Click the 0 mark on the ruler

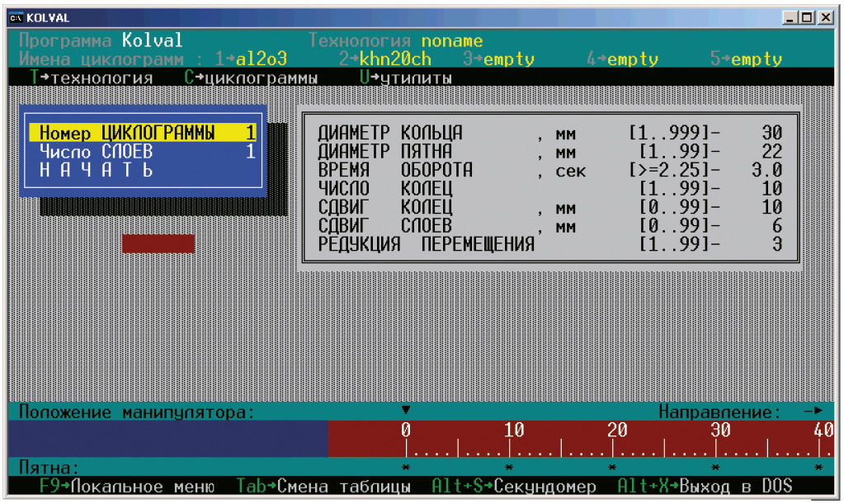point(406,430)
